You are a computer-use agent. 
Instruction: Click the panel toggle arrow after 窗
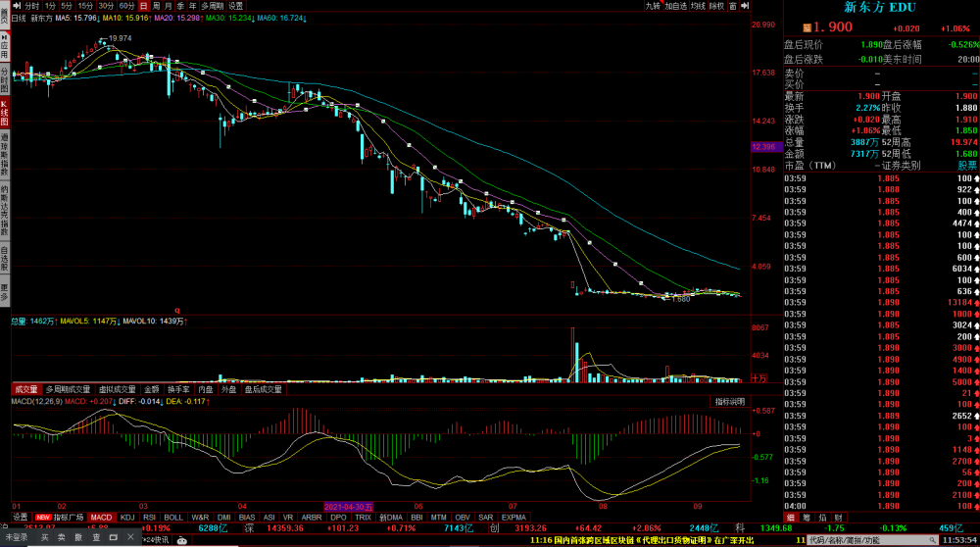coord(745,6)
